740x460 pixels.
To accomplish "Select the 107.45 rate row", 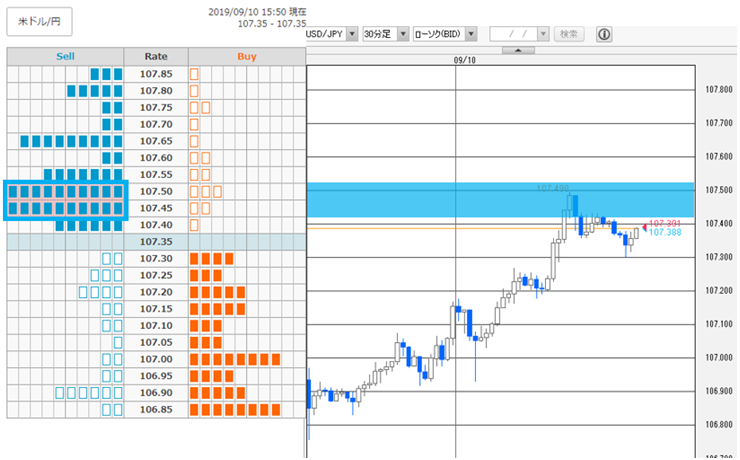I will pos(156,208).
